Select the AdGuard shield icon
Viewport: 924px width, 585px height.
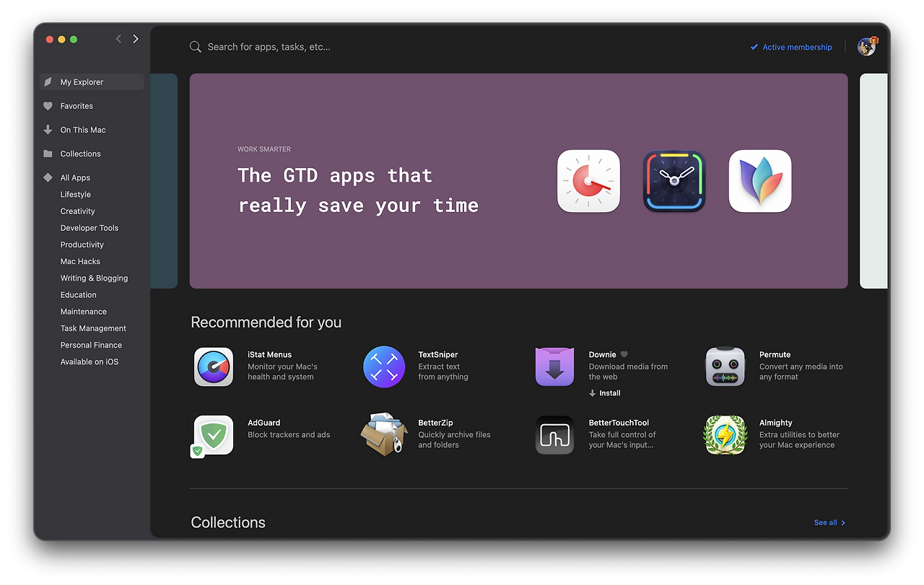(214, 435)
